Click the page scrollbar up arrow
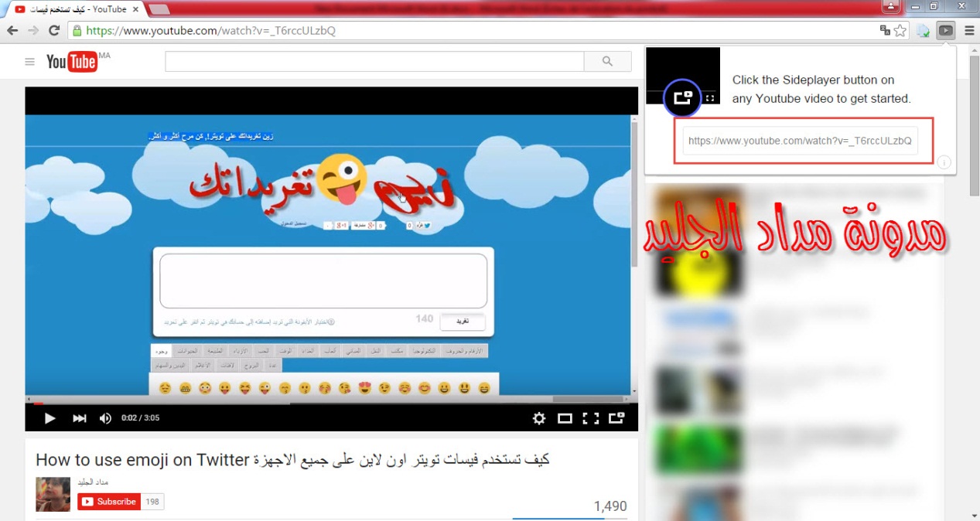The image size is (980, 521). point(973,52)
